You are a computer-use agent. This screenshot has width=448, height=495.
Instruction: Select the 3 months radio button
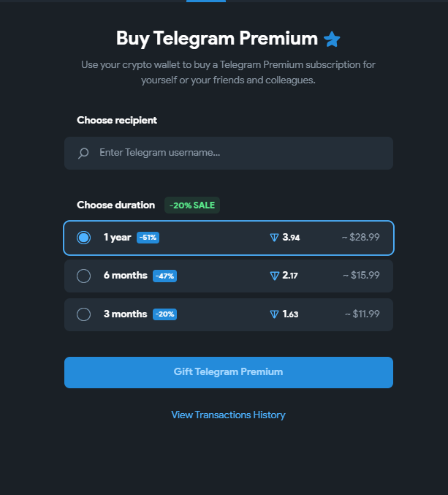coord(83,314)
